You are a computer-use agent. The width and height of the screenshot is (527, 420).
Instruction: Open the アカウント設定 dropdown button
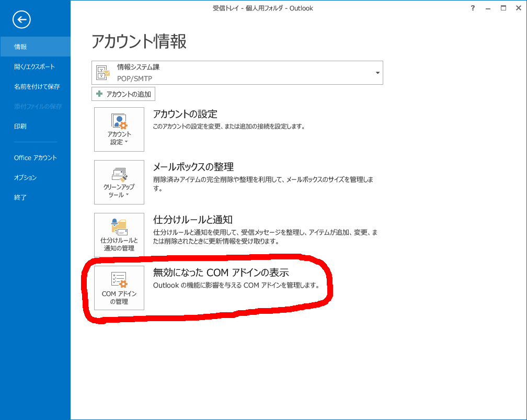[119, 130]
